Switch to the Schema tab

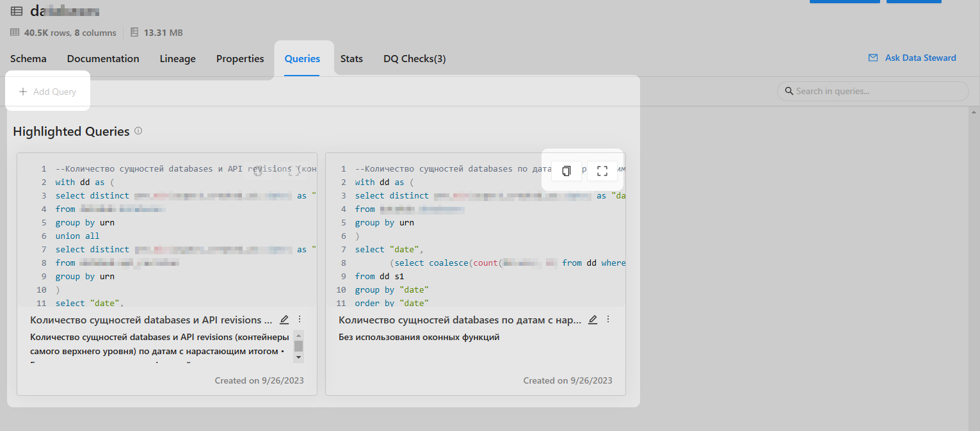pyautogui.click(x=28, y=59)
